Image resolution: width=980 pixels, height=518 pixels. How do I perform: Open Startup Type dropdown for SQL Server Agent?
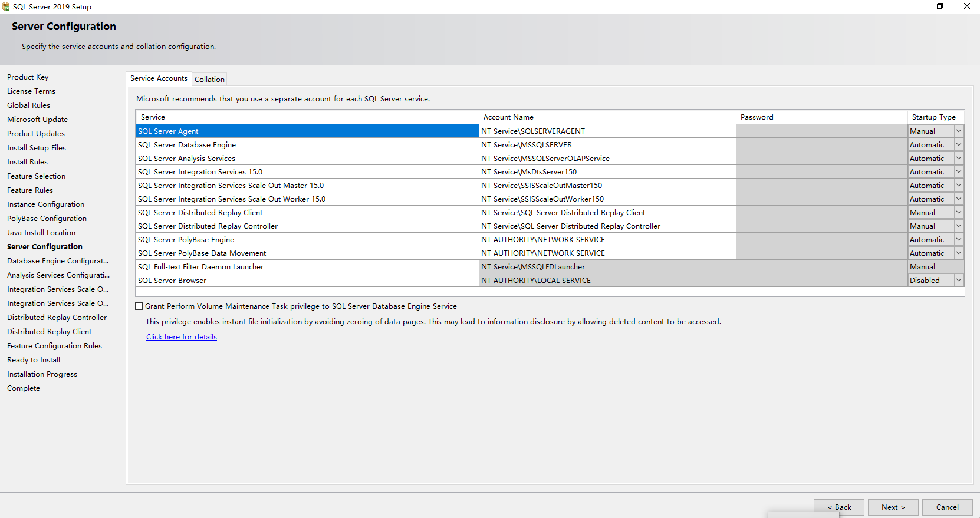[x=959, y=131]
